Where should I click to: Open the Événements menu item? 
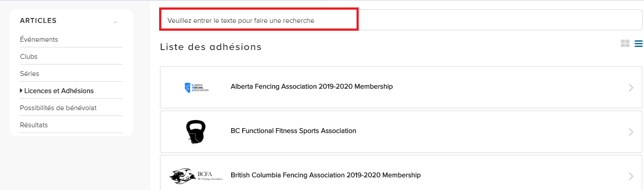[39, 39]
